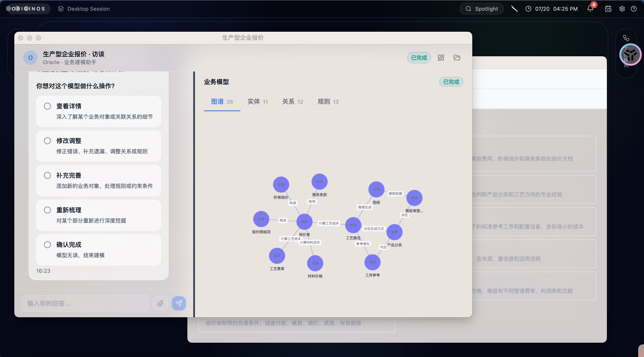Switch to the 实体 tab
Image resolution: width=644 pixels, height=357 pixels.
click(258, 102)
